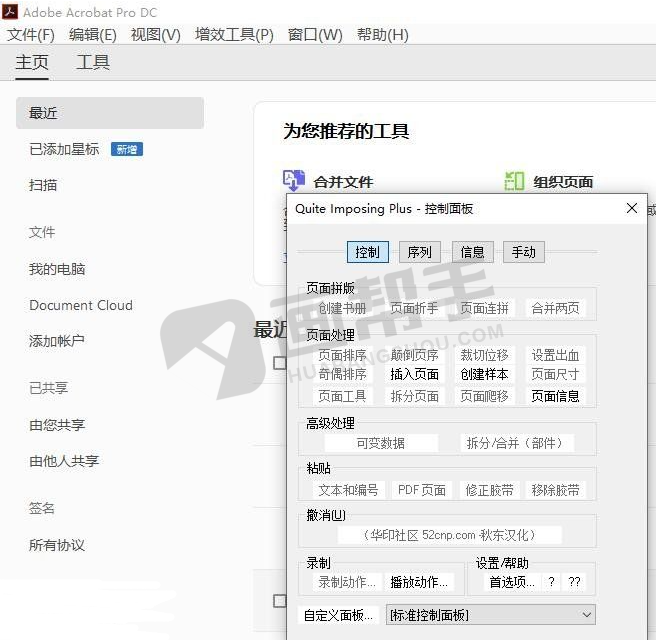Screen dimensions: 656x641
Task: Select 最近 in the sidebar
Action: click(x=110, y=113)
